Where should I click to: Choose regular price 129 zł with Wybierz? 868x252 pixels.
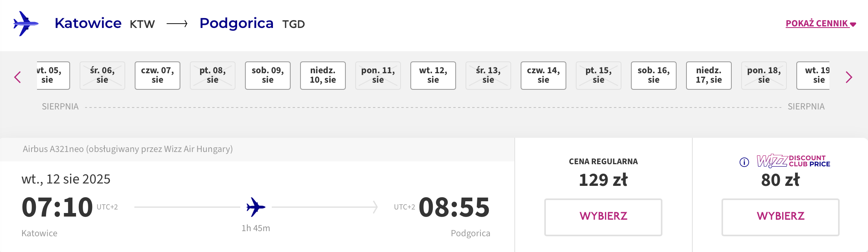click(603, 217)
